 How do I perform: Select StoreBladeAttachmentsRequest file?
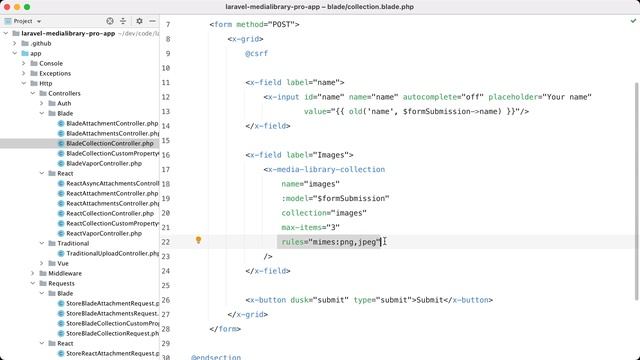coord(112,313)
